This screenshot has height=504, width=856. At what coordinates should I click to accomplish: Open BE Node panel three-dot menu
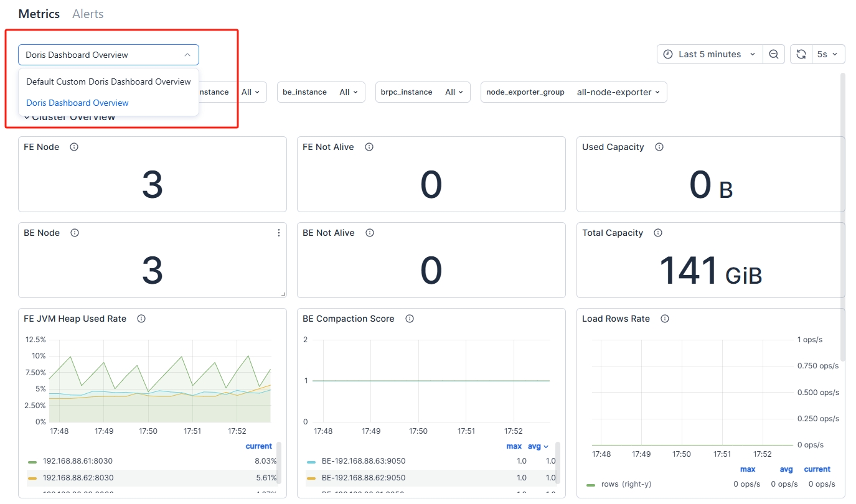point(278,233)
